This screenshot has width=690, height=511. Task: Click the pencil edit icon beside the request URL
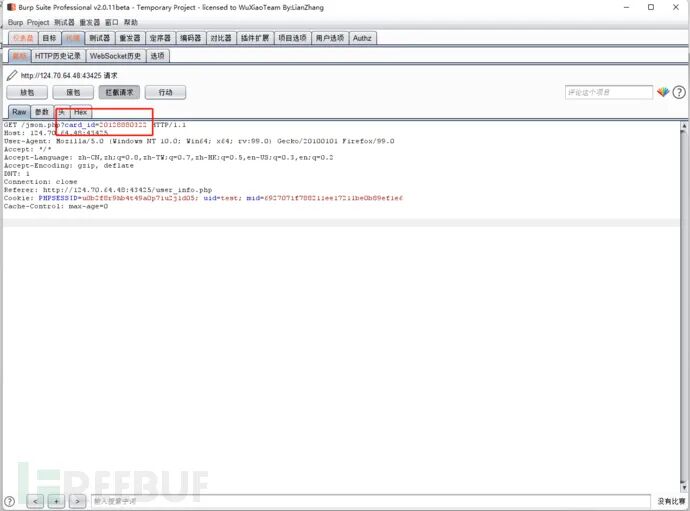click(x=12, y=76)
